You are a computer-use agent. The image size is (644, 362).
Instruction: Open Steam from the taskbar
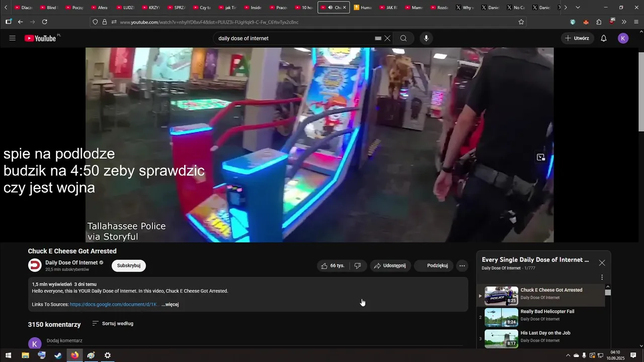[x=58, y=355]
